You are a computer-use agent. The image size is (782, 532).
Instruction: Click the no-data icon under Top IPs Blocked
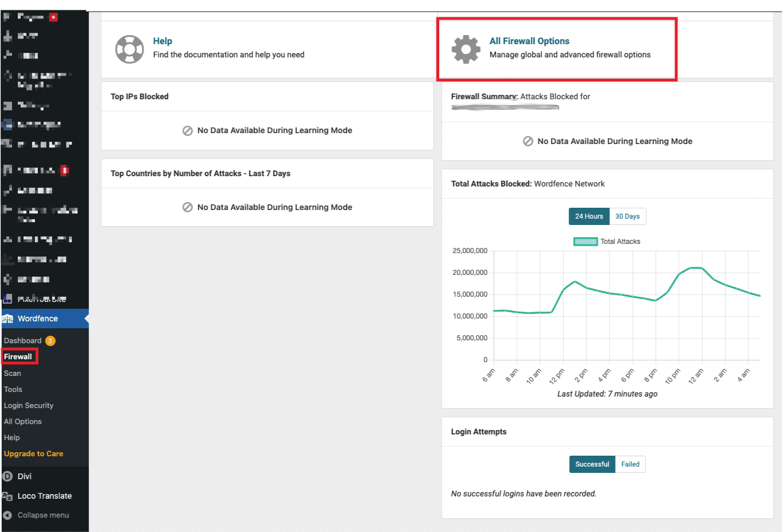187,131
